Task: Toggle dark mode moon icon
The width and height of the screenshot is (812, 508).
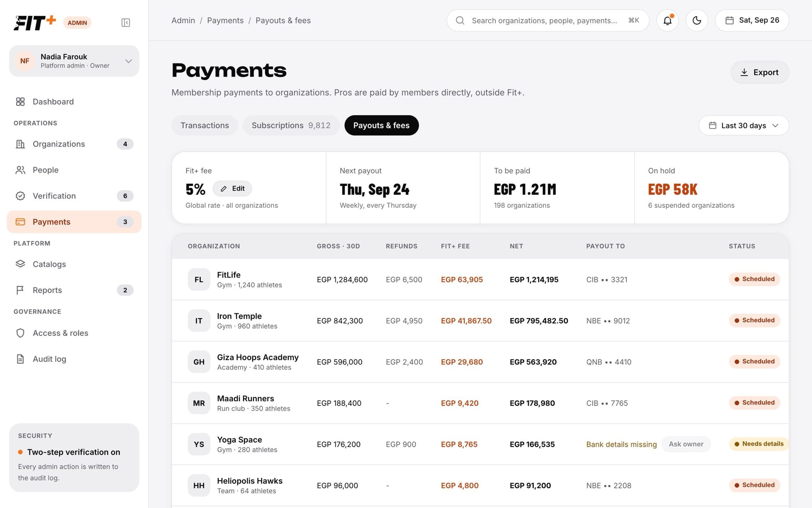Action: coord(697,20)
